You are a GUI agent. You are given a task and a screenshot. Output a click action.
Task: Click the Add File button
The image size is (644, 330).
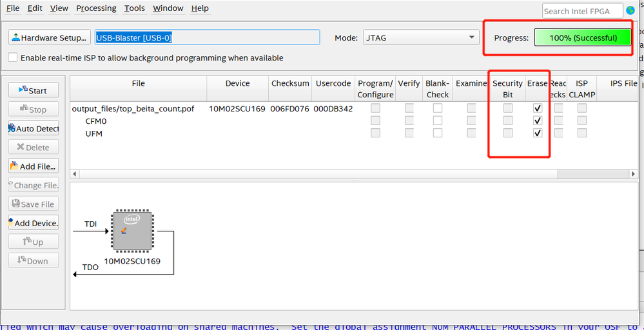point(34,166)
